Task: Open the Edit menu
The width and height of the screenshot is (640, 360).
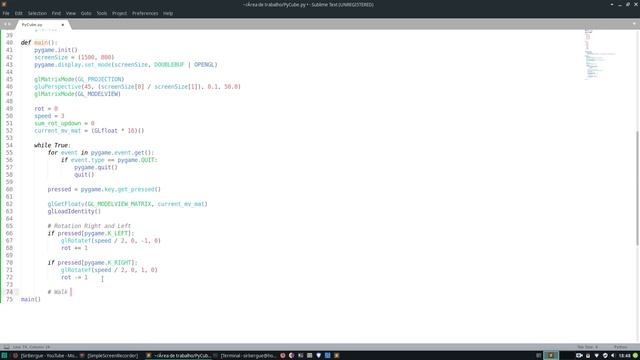Action: point(18,13)
